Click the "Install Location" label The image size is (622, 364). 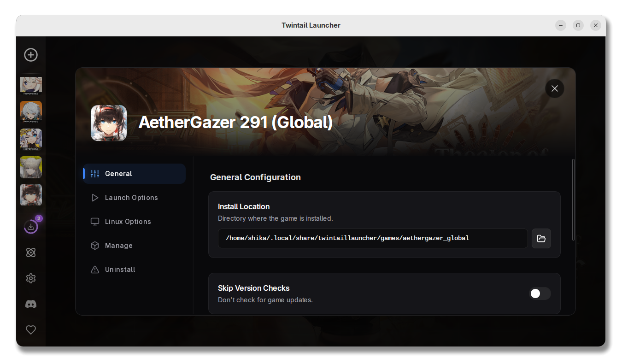(x=244, y=206)
